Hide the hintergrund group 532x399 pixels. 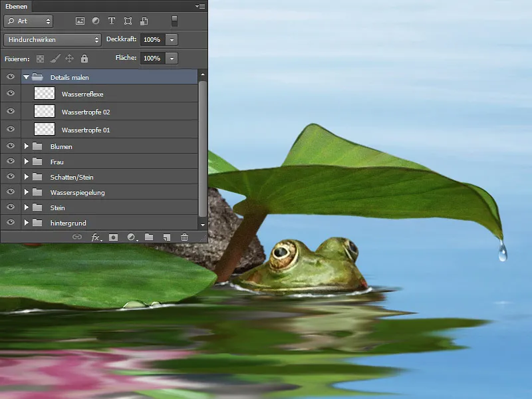[11, 222]
